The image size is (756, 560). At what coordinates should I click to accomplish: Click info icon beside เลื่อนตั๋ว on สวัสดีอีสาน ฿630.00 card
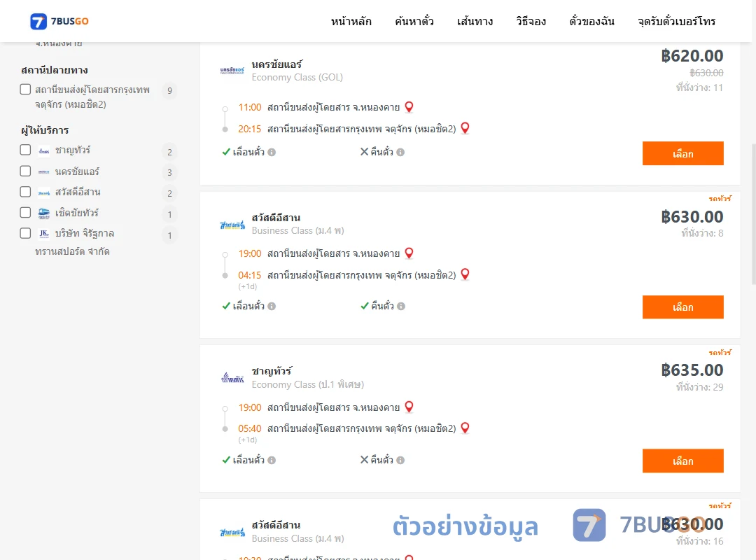click(272, 307)
